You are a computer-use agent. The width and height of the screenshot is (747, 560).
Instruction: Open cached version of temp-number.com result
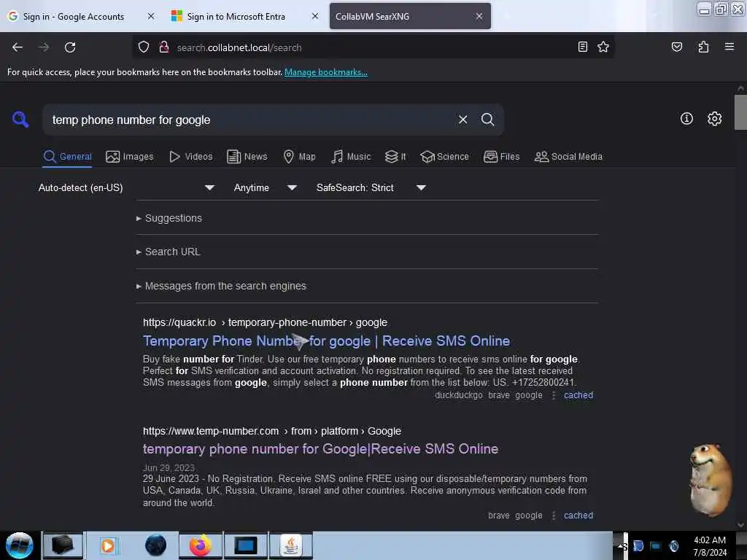(x=578, y=516)
